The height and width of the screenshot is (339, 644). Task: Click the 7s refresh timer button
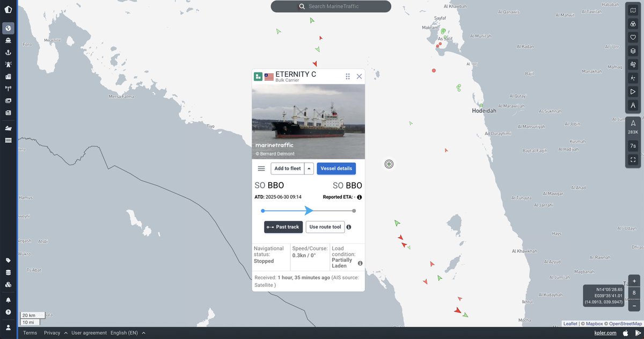point(633,146)
